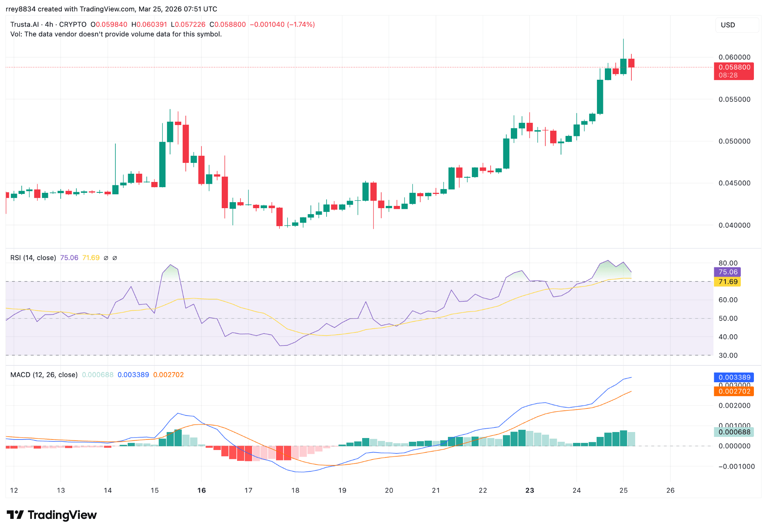Click the low price value L0.057226

188,24
